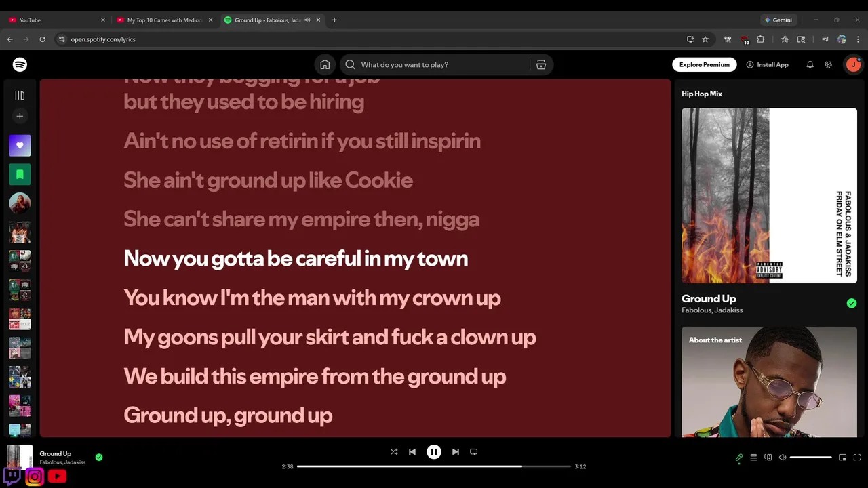
Task: Open the user profile avatar menu
Action: click(x=852, y=65)
